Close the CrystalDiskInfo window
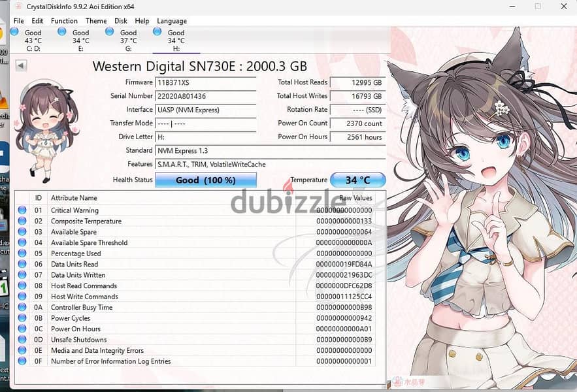This screenshot has height=392, width=577. click(x=564, y=7)
